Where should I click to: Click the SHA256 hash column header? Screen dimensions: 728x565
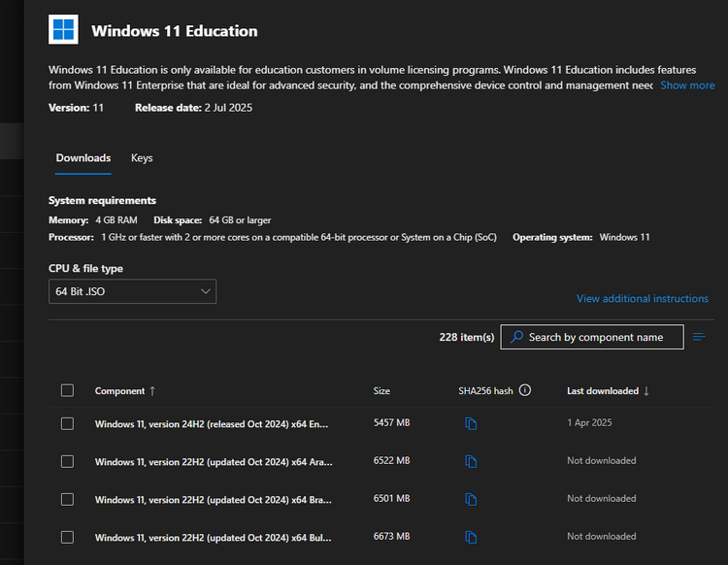click(485, 391)
